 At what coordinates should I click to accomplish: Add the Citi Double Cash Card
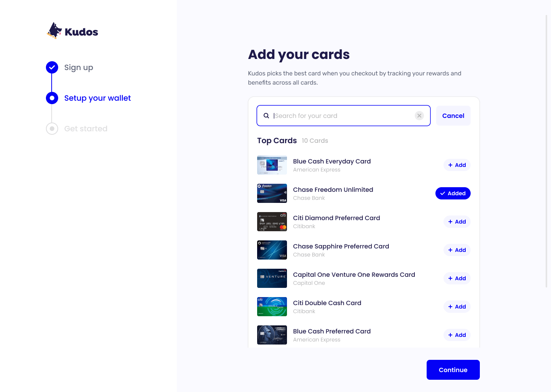[x=457, y=307]
